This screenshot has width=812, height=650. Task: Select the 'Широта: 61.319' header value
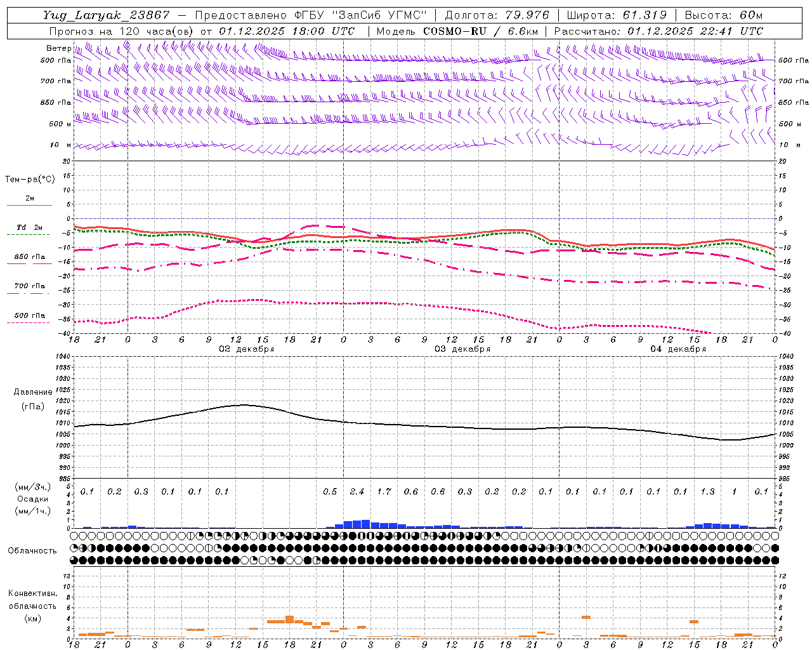617,15
